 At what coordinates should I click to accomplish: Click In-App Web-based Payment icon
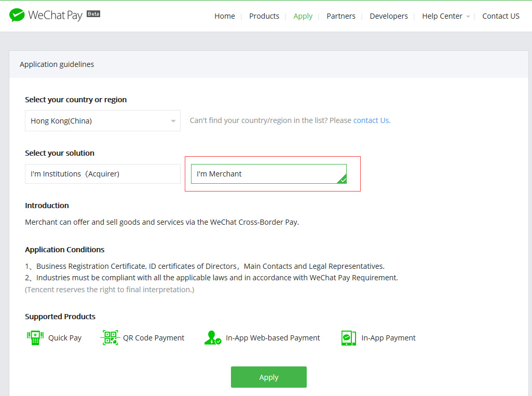point(213,338)
